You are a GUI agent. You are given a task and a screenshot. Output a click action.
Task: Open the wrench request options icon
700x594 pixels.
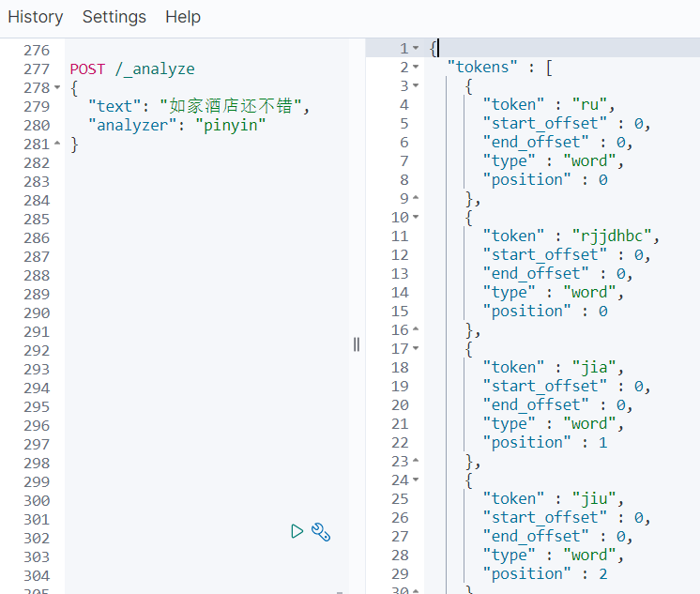pos(321,531)
